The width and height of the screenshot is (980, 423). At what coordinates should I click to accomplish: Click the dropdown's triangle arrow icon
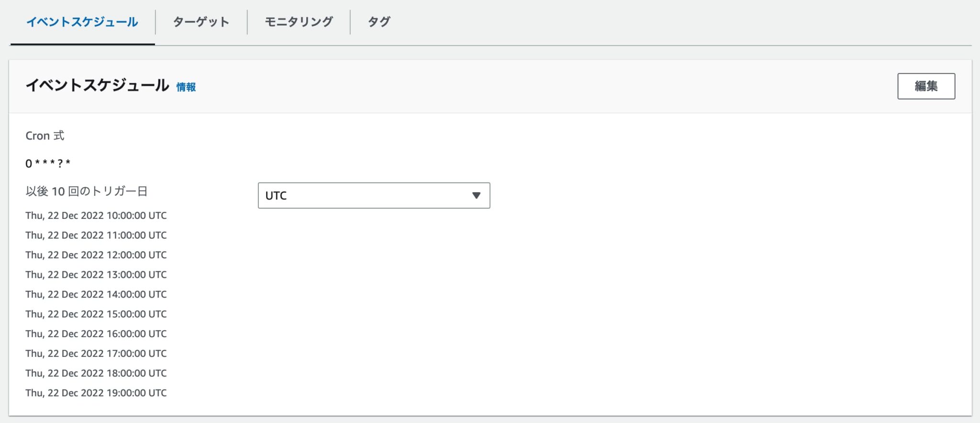pos(476,195)
